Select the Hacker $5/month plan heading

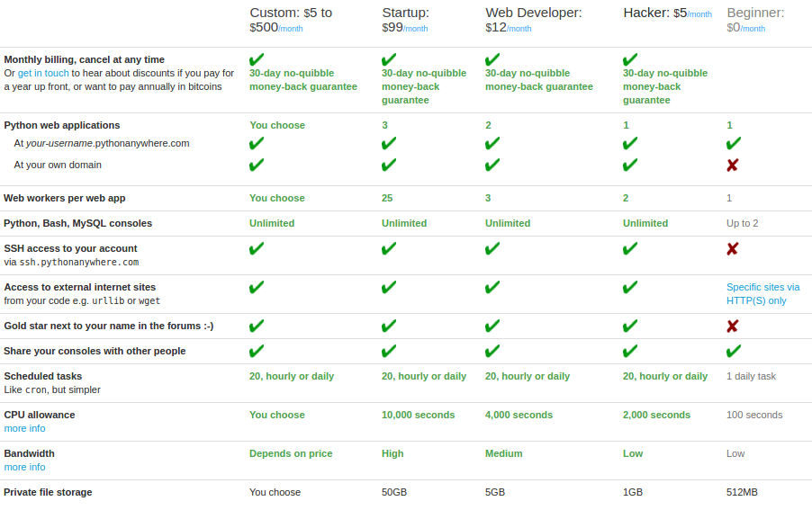(668, 13)
